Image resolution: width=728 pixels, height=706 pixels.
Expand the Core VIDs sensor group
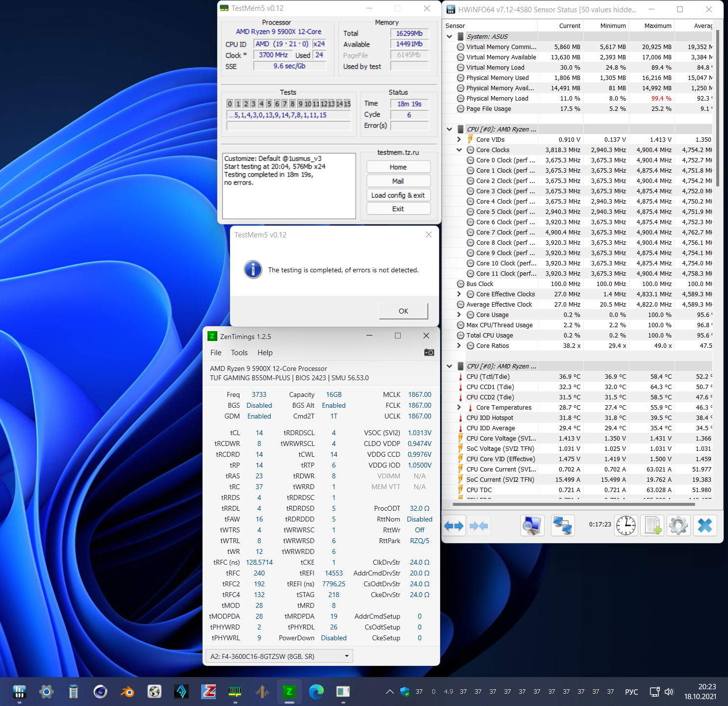(459, 140)
